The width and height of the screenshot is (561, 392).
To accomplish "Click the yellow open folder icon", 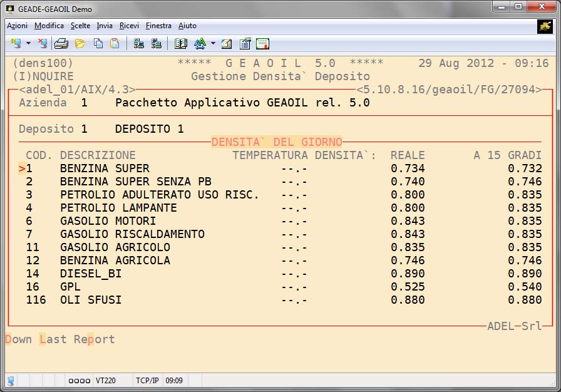I will [80, 44].
